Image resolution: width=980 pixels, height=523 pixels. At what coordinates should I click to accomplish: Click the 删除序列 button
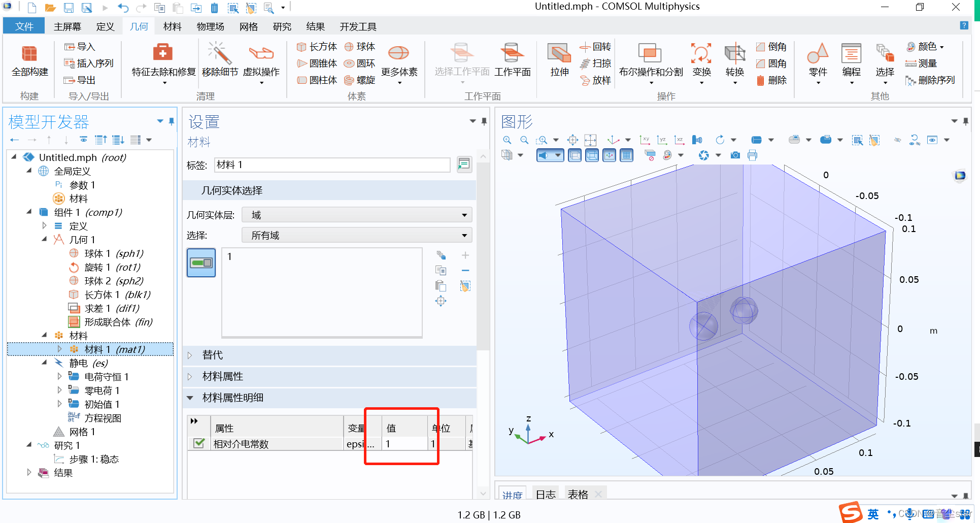click(930, 80)
